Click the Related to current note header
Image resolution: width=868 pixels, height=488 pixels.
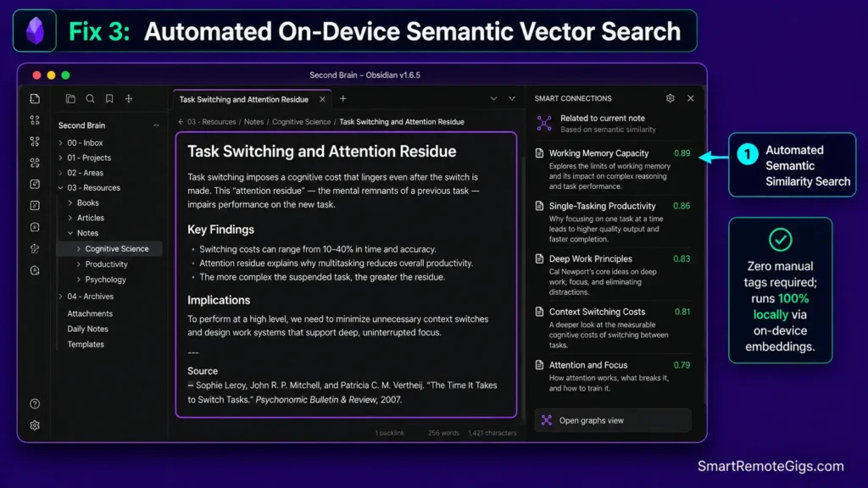[603, 119]
